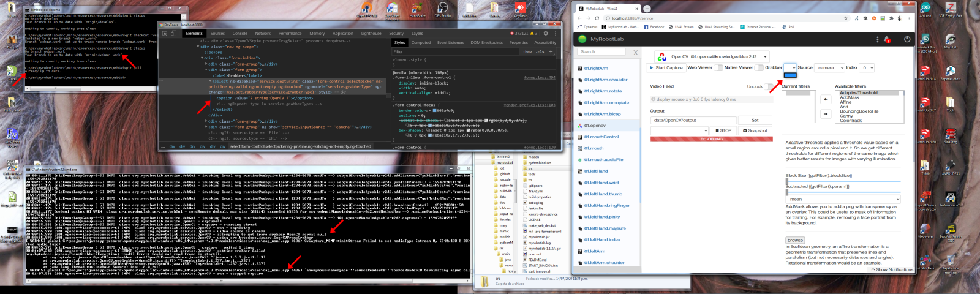The width and height of the screenshot is (980, 294).
Task: Switch to the Console tab in DevTools
Action: coord(240,34)
